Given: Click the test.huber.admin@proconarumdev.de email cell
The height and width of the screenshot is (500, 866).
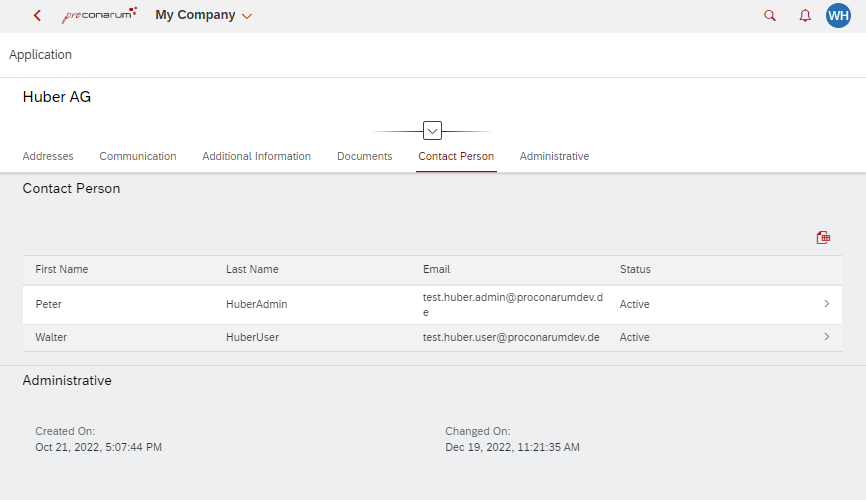Looking at the screenshot, I should (513, 304).
